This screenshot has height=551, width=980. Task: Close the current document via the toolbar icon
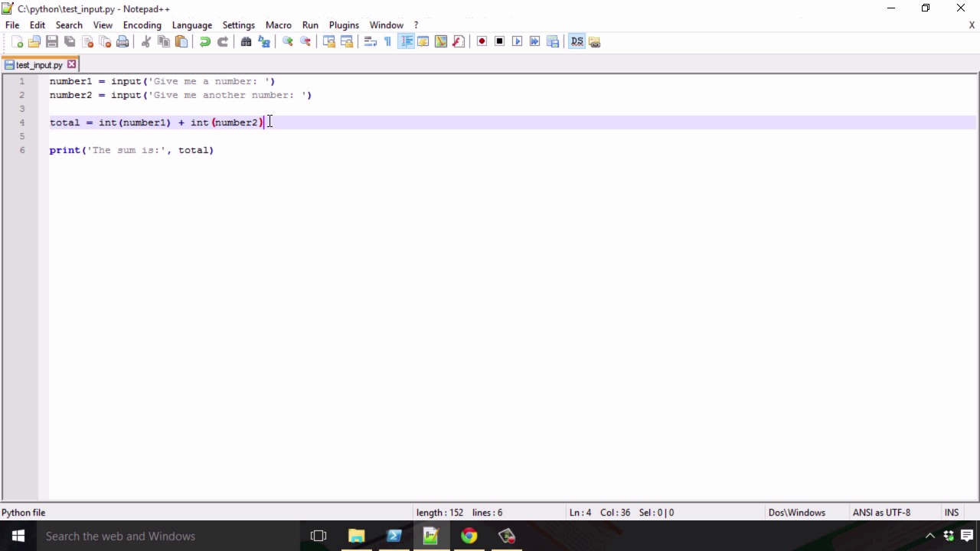[x=87, y=41]
